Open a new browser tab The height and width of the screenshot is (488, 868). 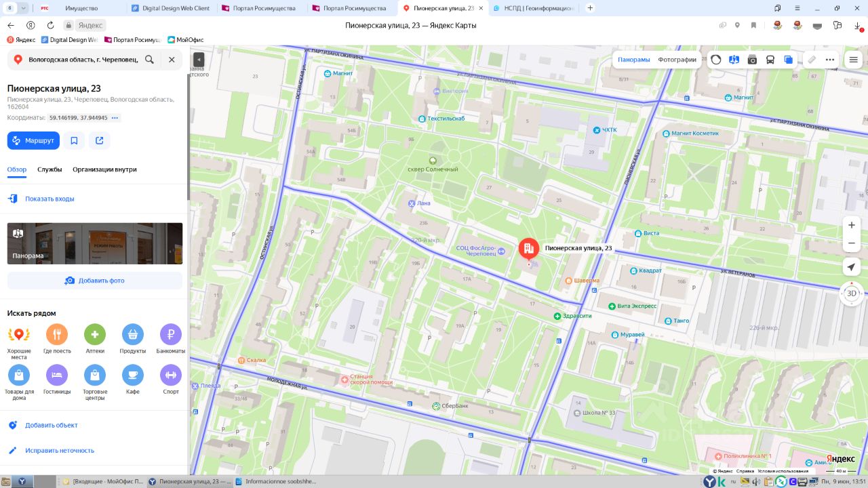[590, 8]
